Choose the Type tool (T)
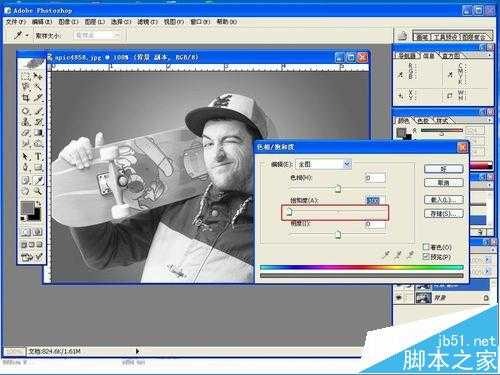Viewport: 500px width, 375px height. pos(38,156)
